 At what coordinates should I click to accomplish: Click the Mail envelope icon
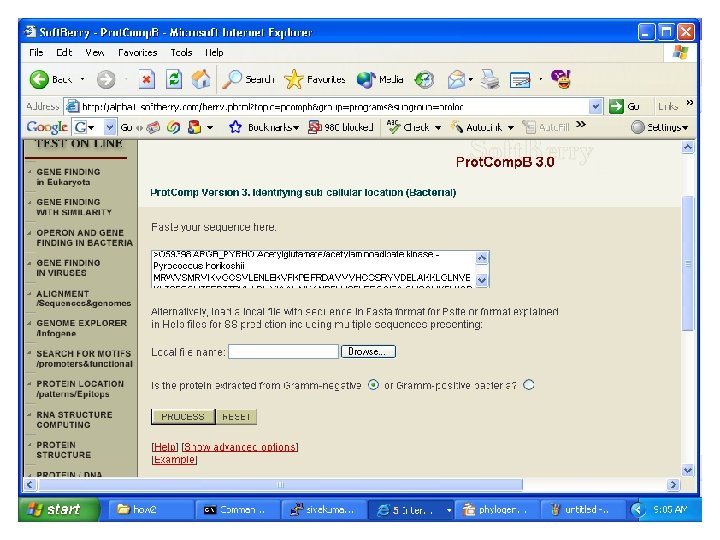coord(456,80)
